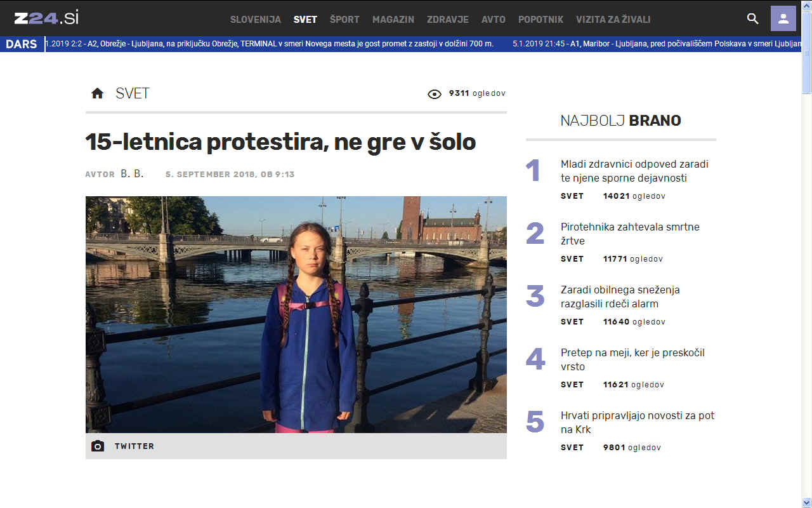Open the AVTO menu section

pyautogui.click(x=494, y=20)
